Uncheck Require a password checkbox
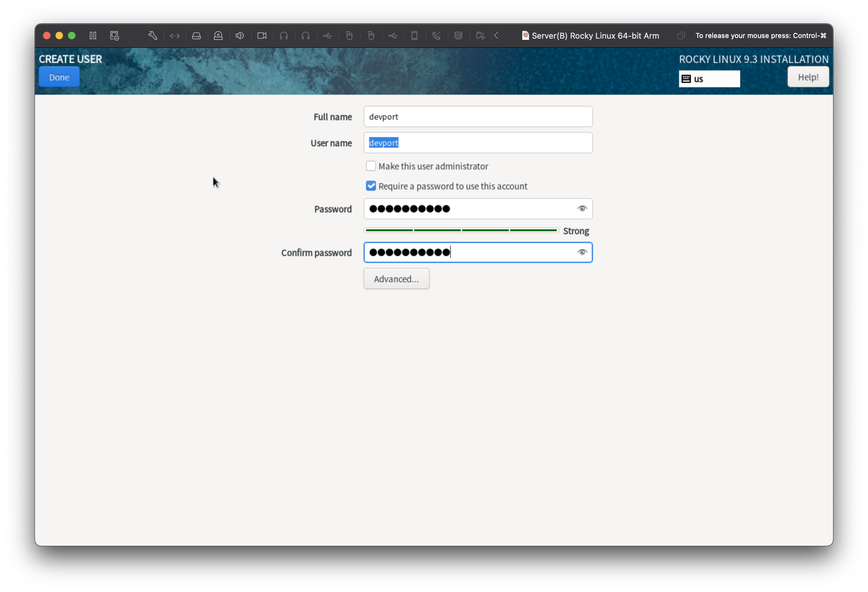The height and width of the screenshot is (592, 868). click(371, 186)
